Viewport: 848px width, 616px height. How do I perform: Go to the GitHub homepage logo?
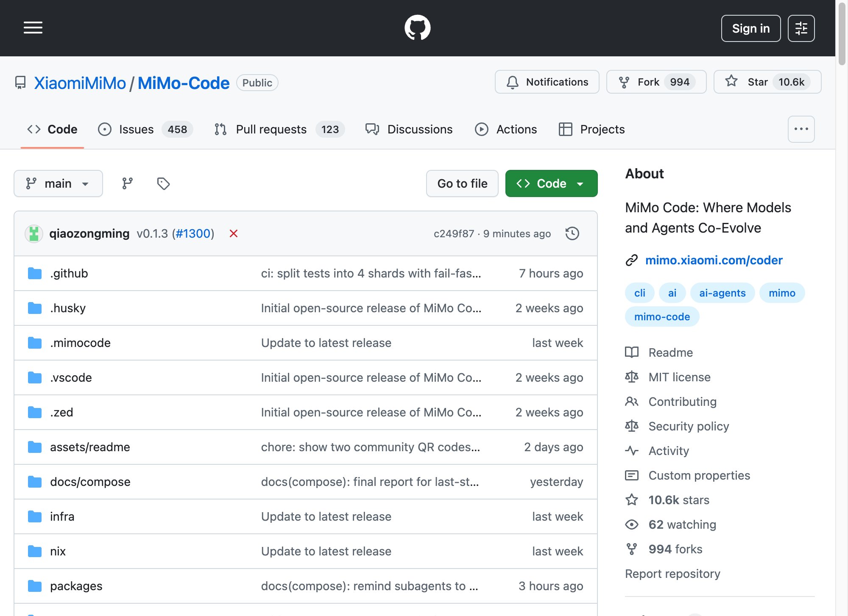click(x=418, y=28)
